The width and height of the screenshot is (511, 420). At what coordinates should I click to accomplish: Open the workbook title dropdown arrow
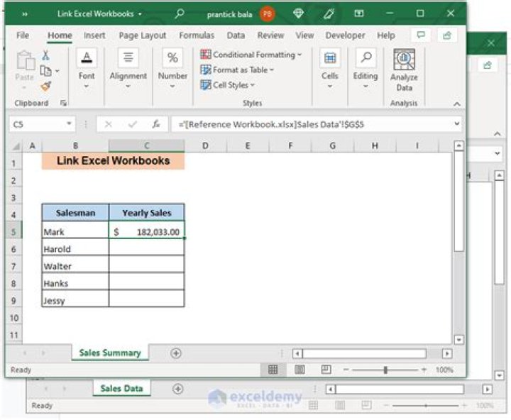(140, 14)
